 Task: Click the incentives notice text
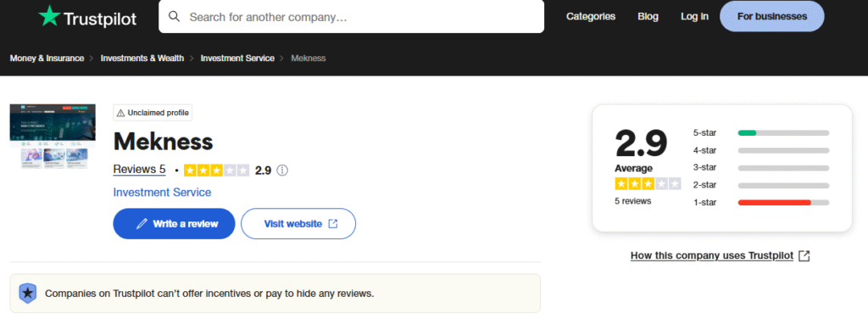pyautogui.click(x=209, y=293)
